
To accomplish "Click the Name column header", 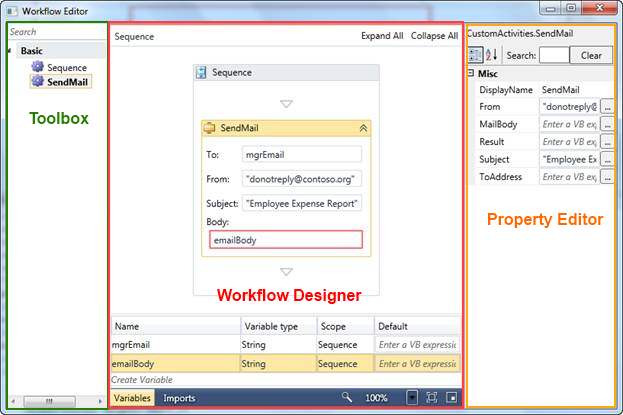I will [176, 326].
